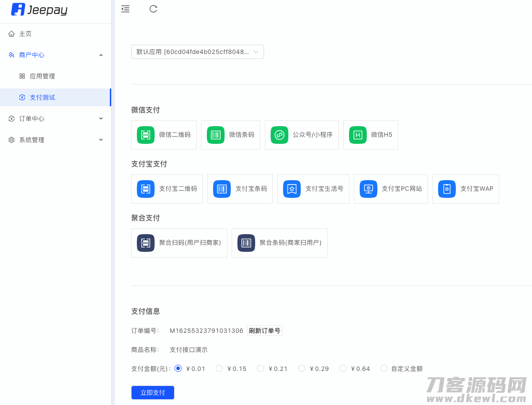Select the 自定义金额 radio option

point(384,368)
